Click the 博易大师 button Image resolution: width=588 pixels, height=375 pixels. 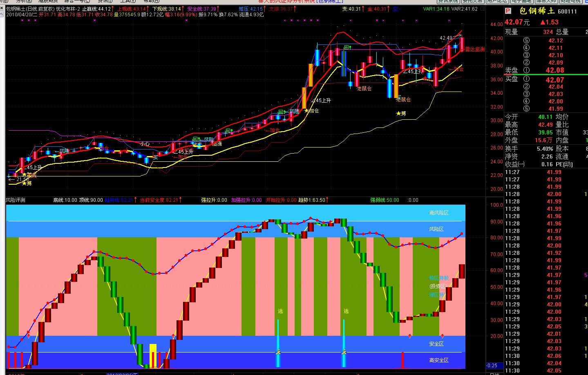(x=547, y=2)
